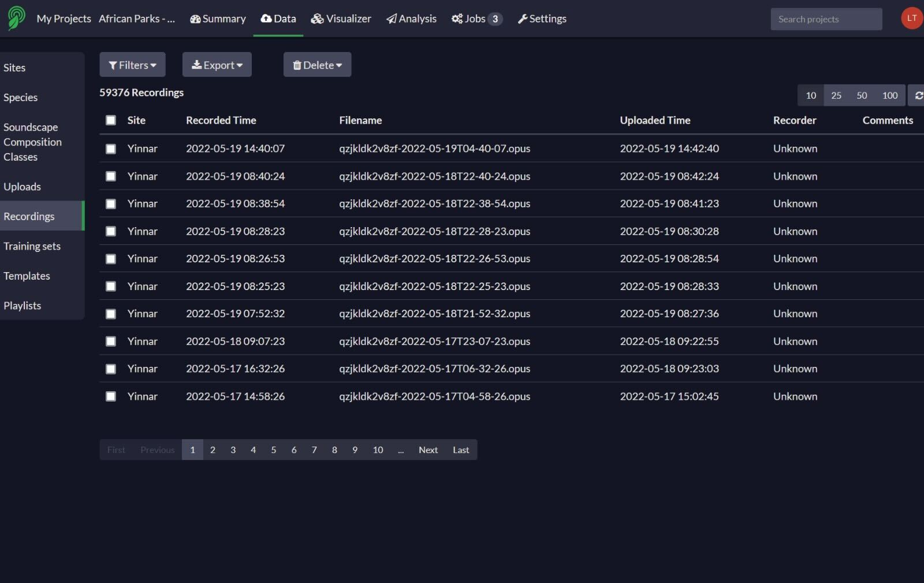This screenshot has height=583, width=924.
Task: Expand the Export menu
Action: 217,65
